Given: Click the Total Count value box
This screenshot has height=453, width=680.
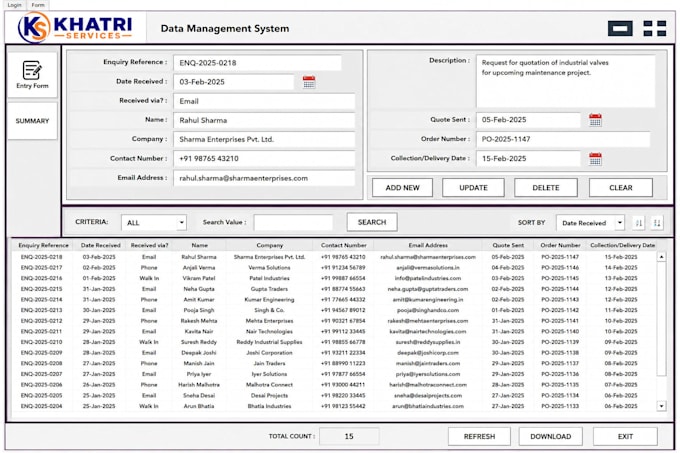Looking at the screenshot, I should 349,437.
